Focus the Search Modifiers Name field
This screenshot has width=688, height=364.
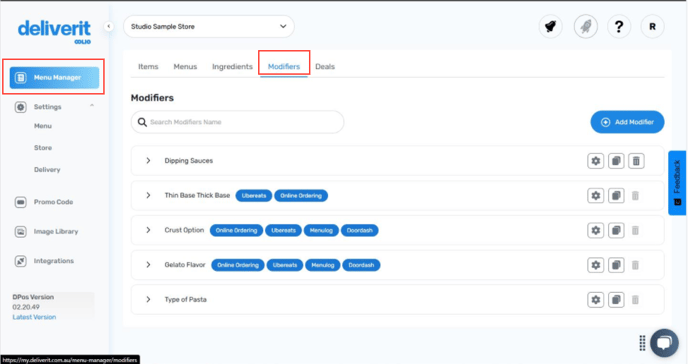pos(237,122)
